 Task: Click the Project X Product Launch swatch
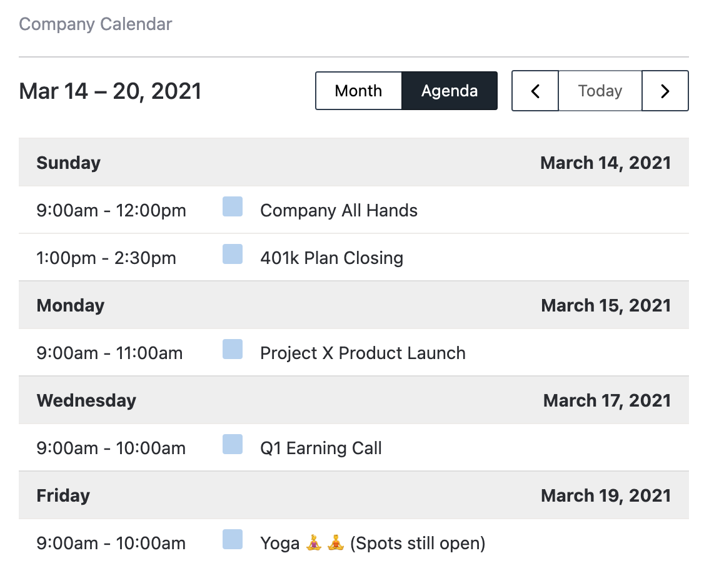point(233,349)
